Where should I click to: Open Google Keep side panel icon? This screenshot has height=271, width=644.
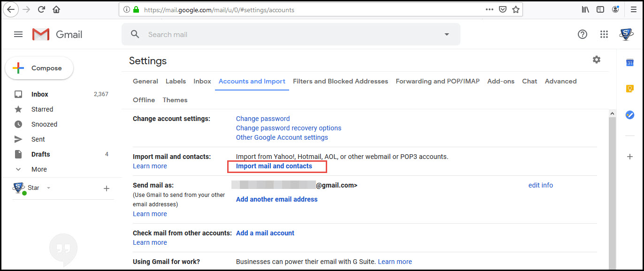pyautogui.click(x=630, y=89)
